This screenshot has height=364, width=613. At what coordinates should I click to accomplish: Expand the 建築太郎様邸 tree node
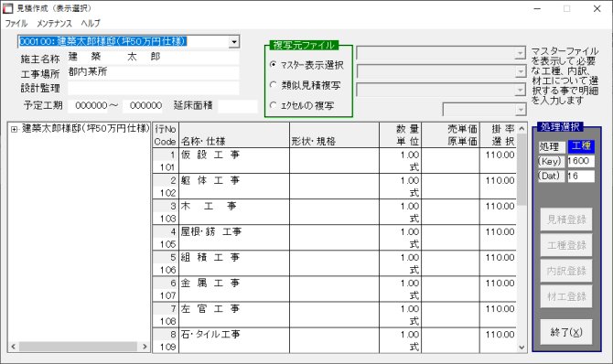(14, 129)
